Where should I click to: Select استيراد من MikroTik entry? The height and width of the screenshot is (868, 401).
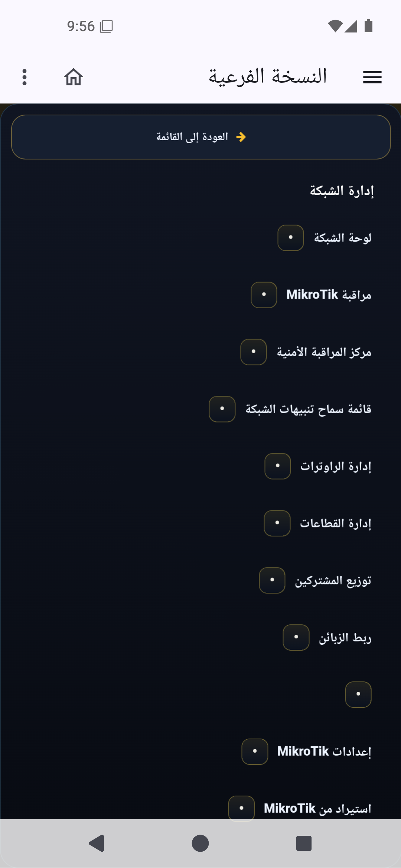coord(300,809)
